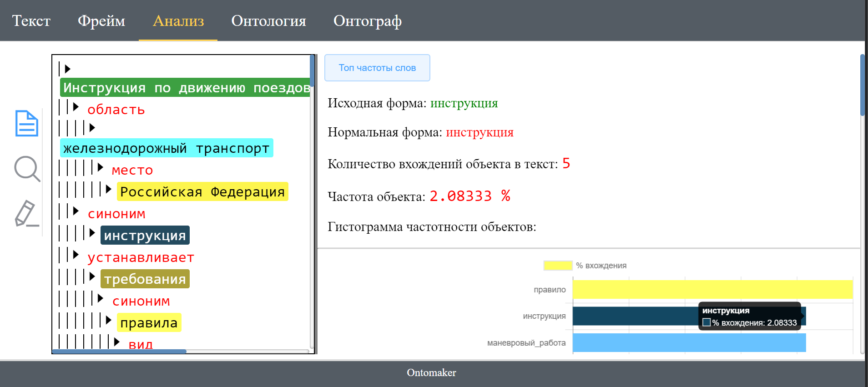868x387 pixels.
Task: Collapse the root tree triangle at top
Action: coord(67,69)
